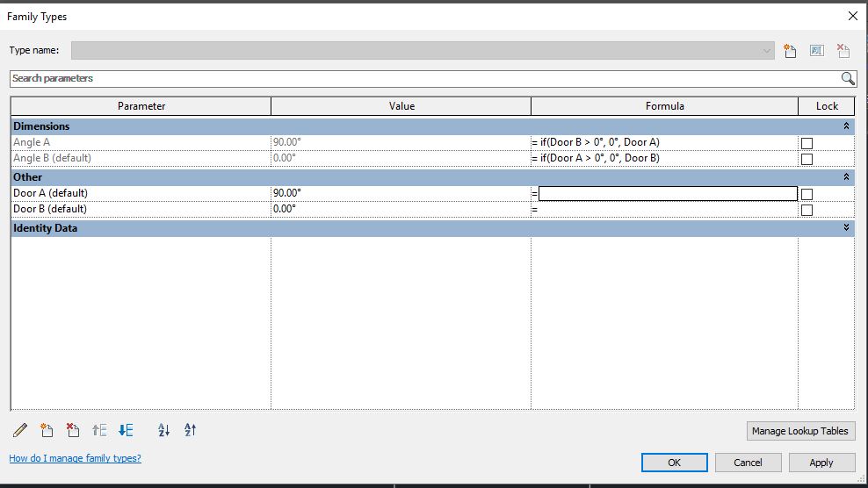Select the Angle B (default) parameter name

[52, 158]
